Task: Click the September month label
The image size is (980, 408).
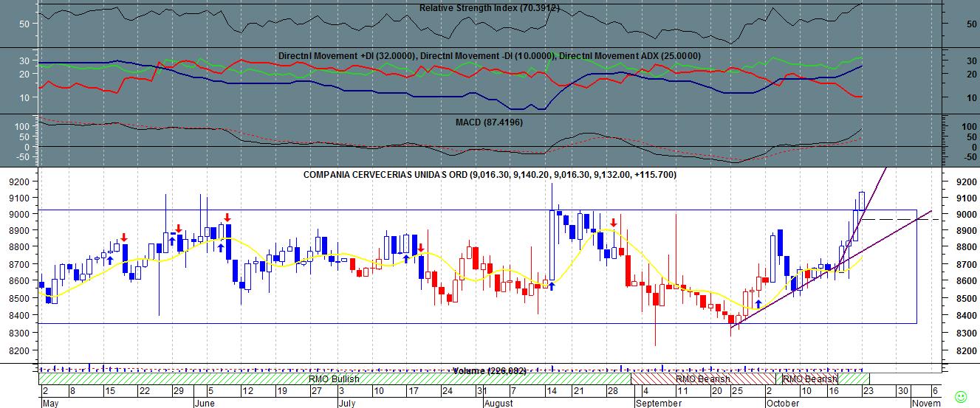Action: click(x=658, y=403)
